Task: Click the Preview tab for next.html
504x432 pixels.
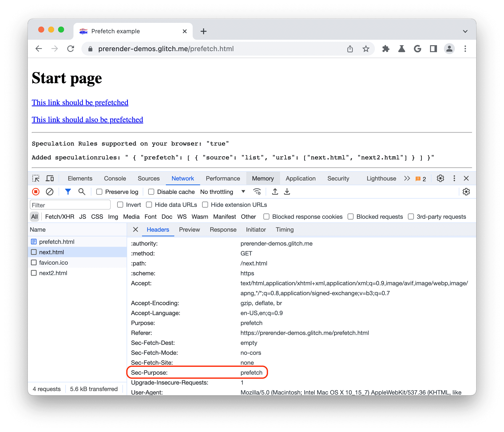Action: (189, 229)
